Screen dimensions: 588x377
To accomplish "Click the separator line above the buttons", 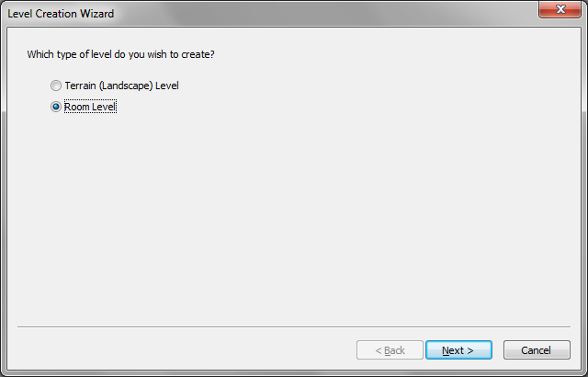I will (294, 326).
